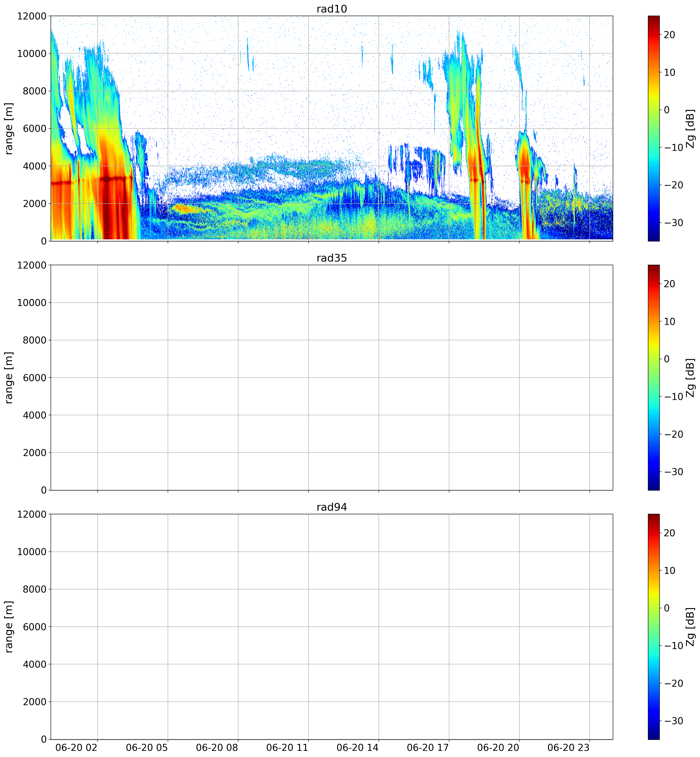Click the rad10 Zg [dB] colorbar label

[691, 128]
